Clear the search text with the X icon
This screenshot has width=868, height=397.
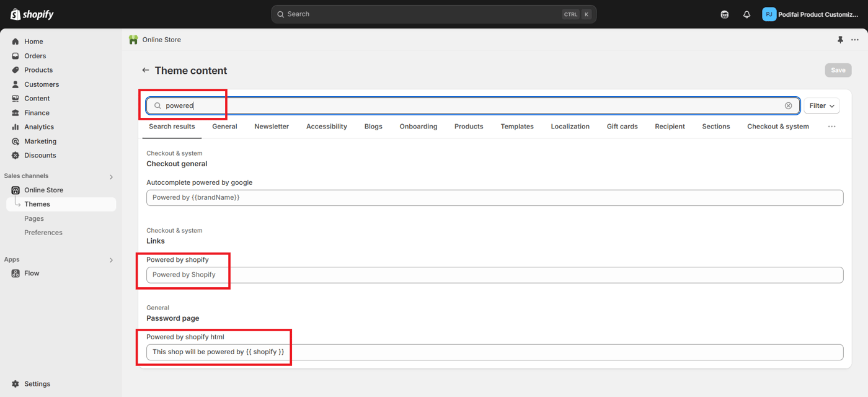coord(789,106)
